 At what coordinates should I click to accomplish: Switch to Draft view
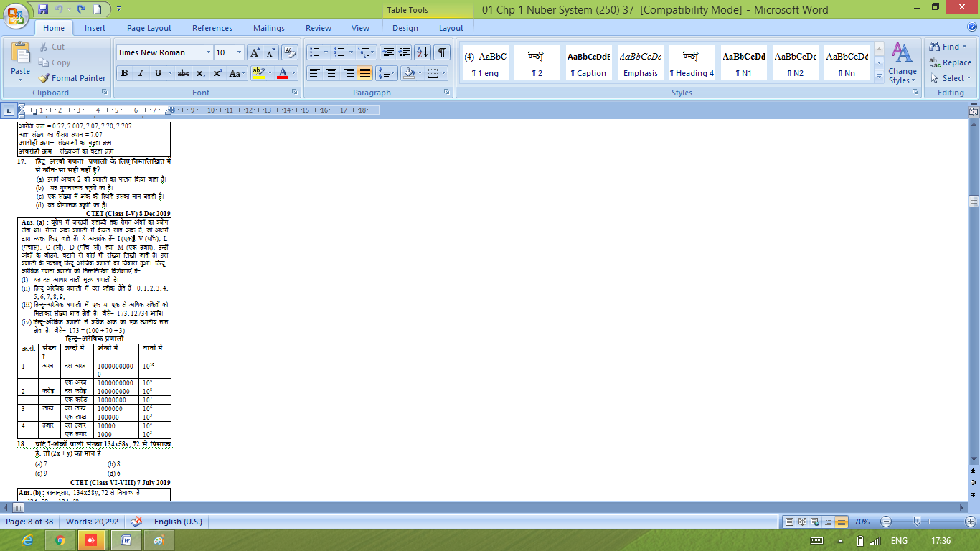coord(842,522)
